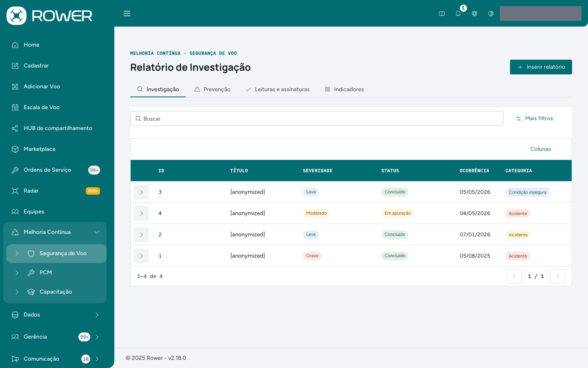Click the Grave severity badge
This screenshot has height=368, width=588.
[312, 256]
